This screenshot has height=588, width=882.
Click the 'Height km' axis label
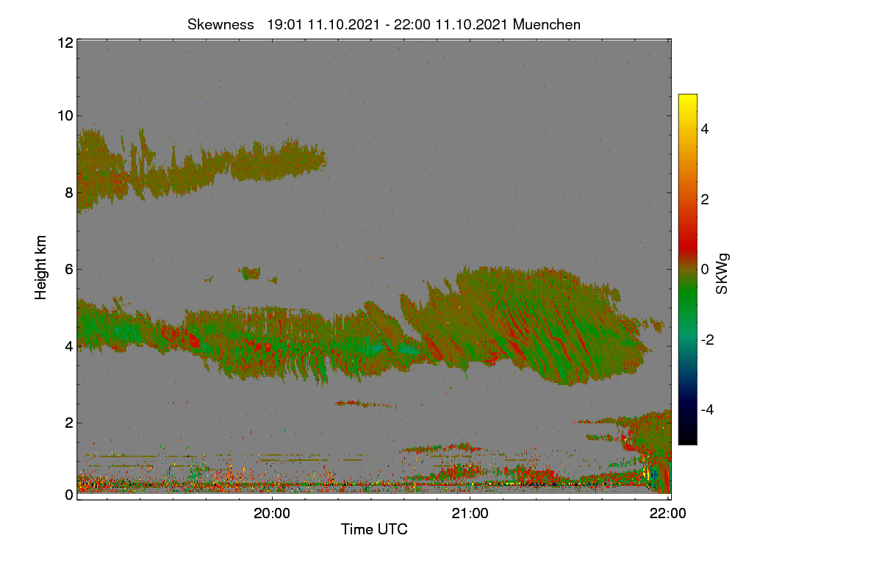(41, 267)
